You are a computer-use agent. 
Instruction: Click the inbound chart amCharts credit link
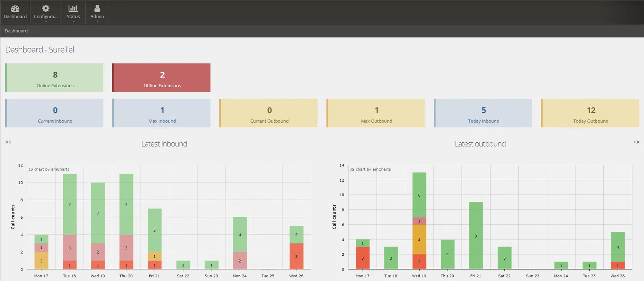coord(49,169)
